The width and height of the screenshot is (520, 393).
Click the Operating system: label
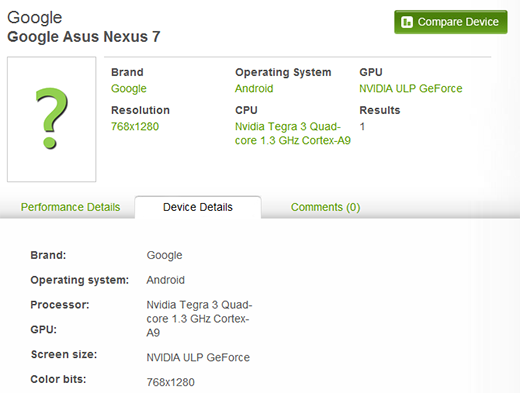point(80,280)
